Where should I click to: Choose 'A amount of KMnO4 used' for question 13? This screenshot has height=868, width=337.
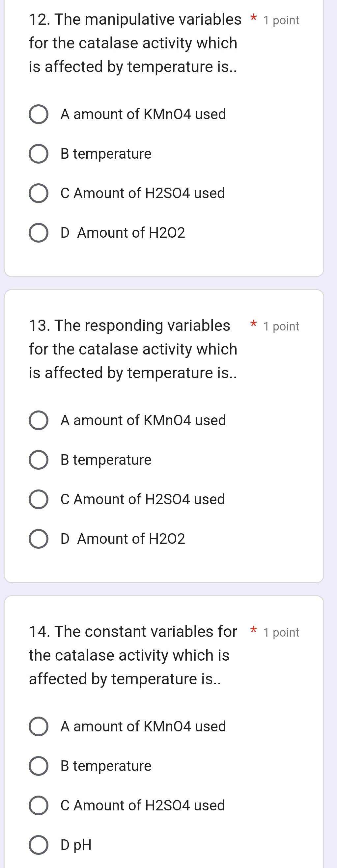(38, 421)
